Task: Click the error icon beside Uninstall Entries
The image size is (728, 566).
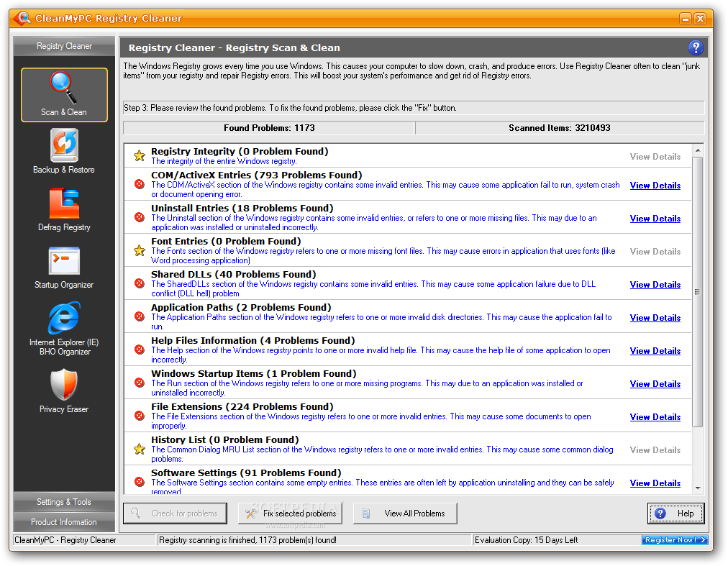Action: coord(140,217)
